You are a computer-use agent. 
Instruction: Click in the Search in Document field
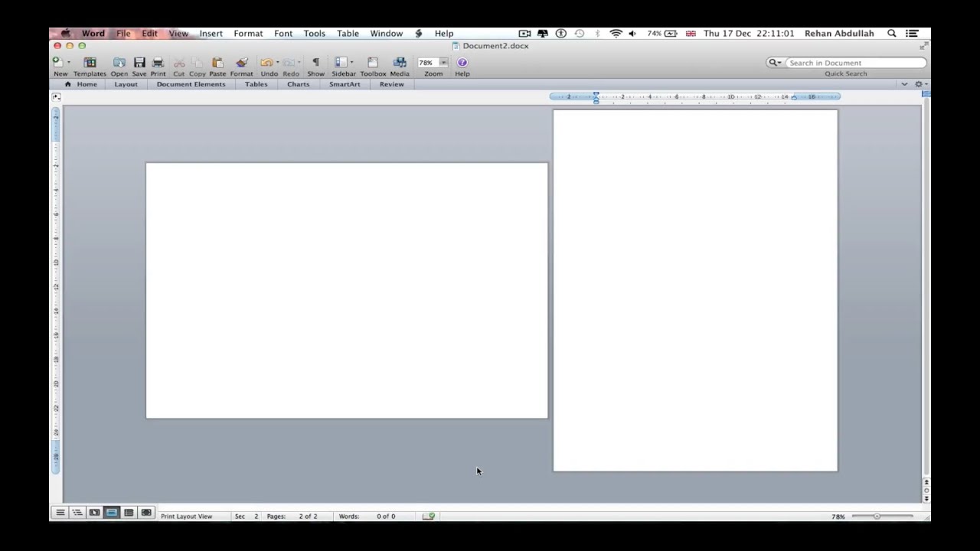[x=855, y=63]
